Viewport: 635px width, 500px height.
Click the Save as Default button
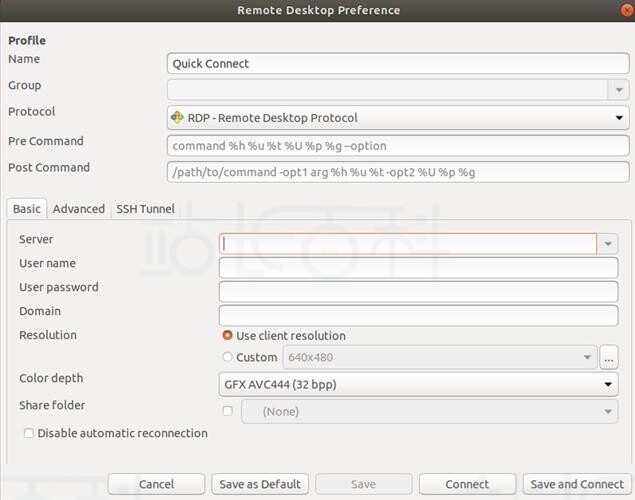pyautogui.click(x=260, y=484)
